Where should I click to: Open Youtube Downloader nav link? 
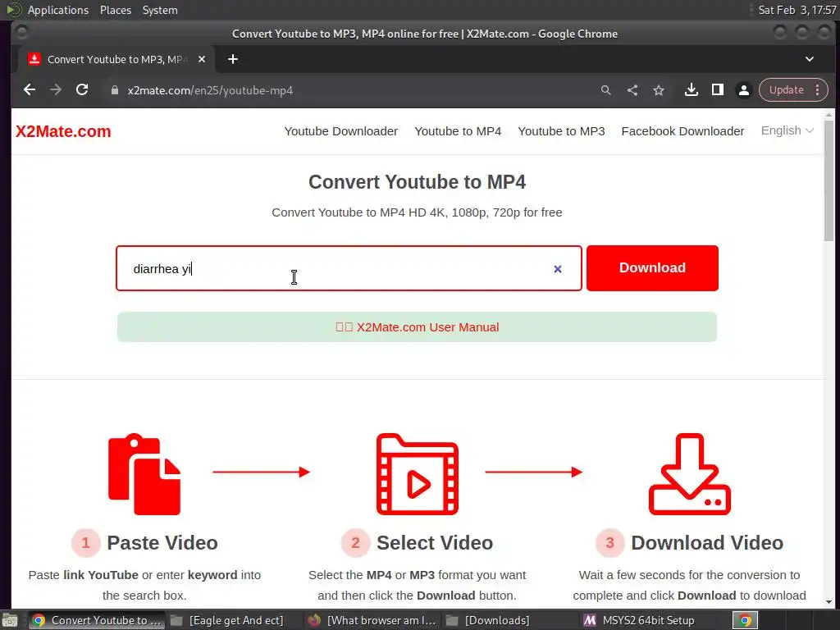coord(340,131)
